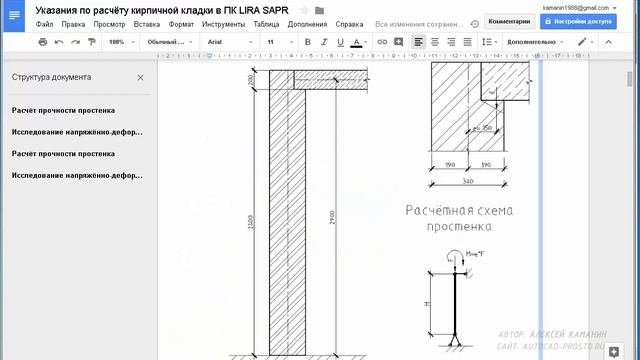
Task: Go to second Исследование напряжённо-дефор... heading
Action: [77, 175]
